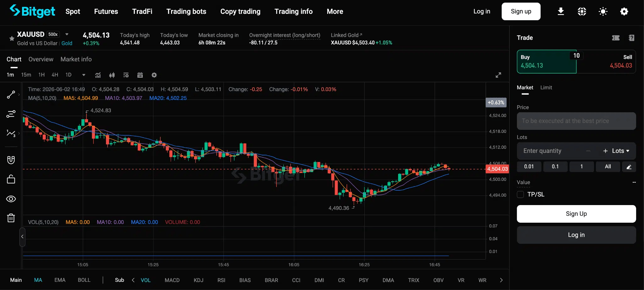Delete drawings with the trash icon
644x290 pixels.
(11, 218)
